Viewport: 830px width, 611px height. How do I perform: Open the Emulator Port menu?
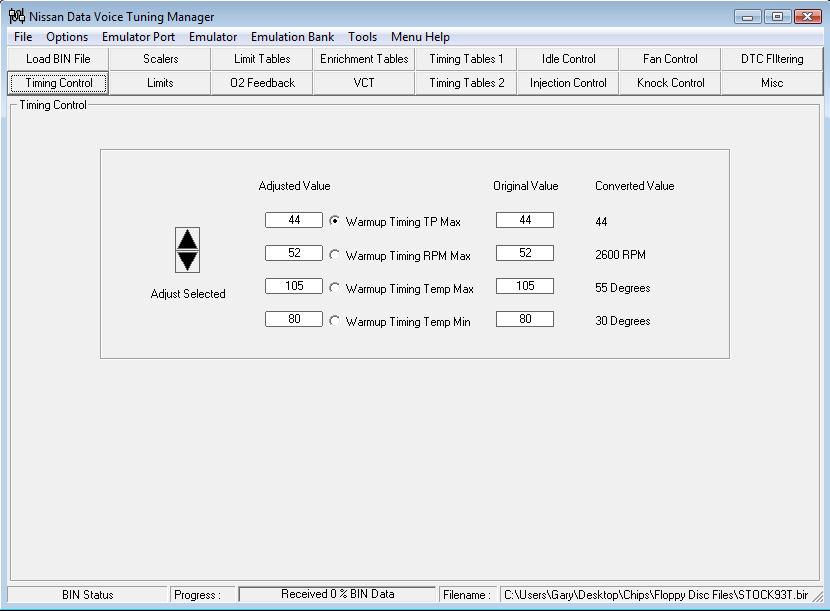coord(138,37)
